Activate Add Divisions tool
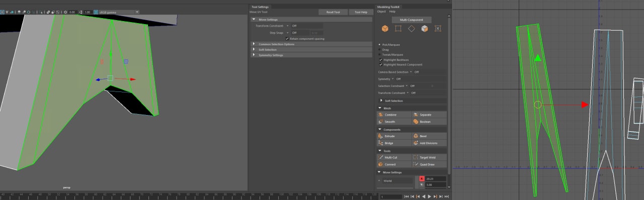Viewport: 644px width, 200px height. (429, 143)
